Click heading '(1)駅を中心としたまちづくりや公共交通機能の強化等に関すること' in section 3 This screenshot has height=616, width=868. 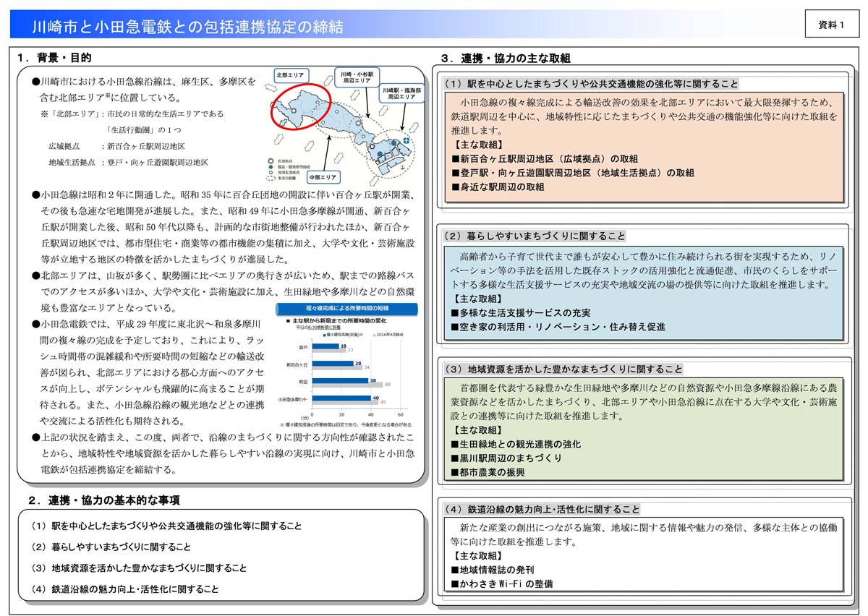(591, 84)
